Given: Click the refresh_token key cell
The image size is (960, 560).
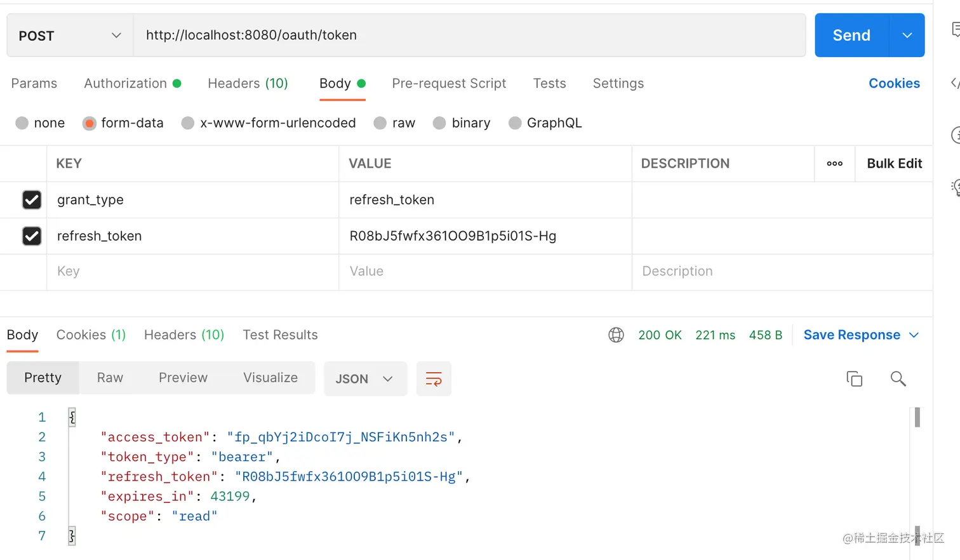Looking at the screenshot, I should point(192,236).
